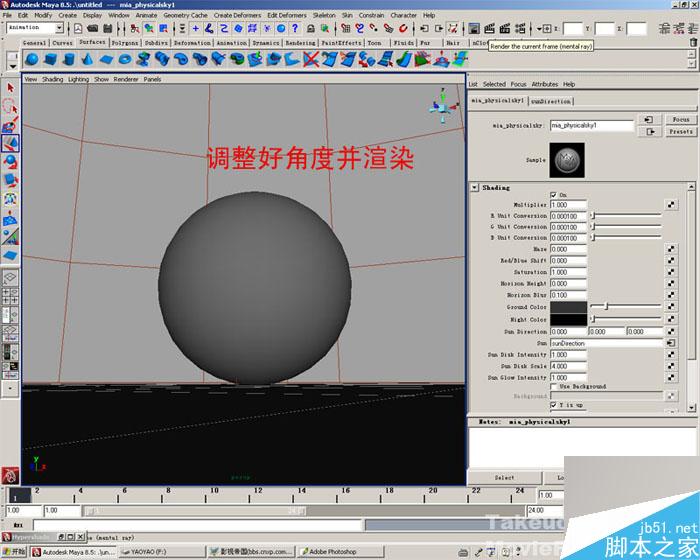This screenshot has width=700, height=560.
Task: Click the go to input connection button
Action: pyautogui.click(x=649, y=120)
